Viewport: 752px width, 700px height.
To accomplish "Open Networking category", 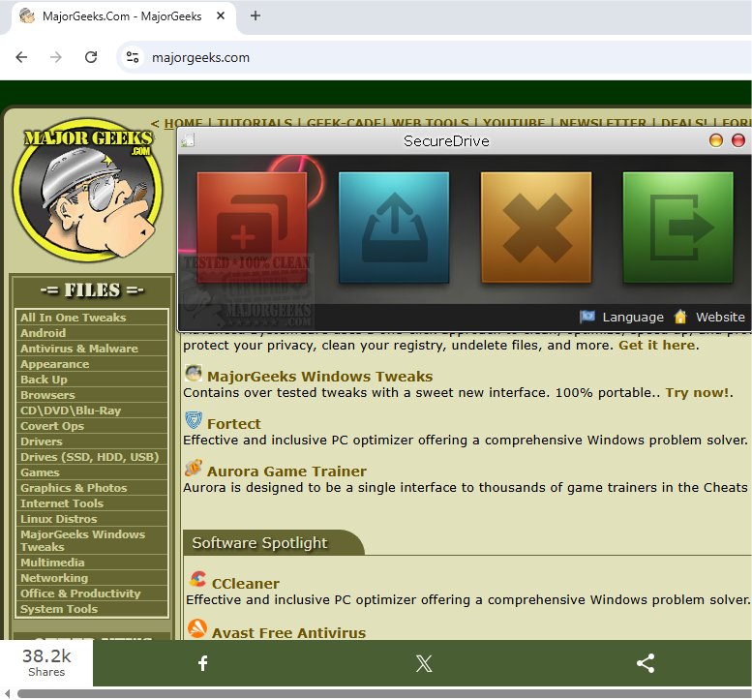I will [x=91, y=578].
